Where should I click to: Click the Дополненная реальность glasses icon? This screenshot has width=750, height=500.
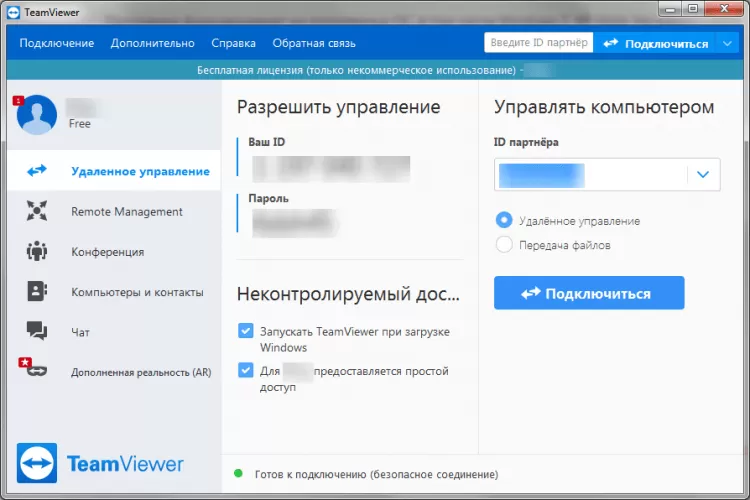[x=37, y=371]
